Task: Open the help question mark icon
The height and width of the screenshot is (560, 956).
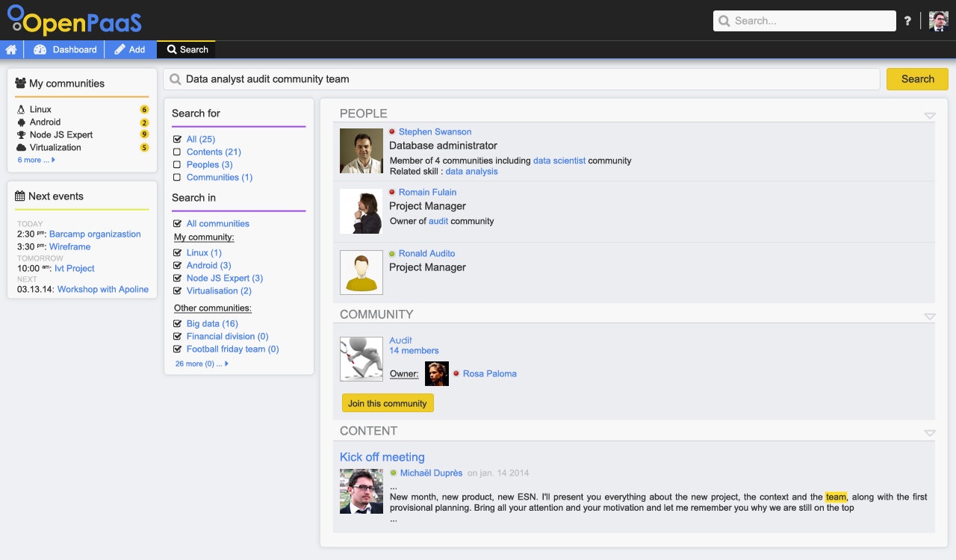Action: [907, 20]
